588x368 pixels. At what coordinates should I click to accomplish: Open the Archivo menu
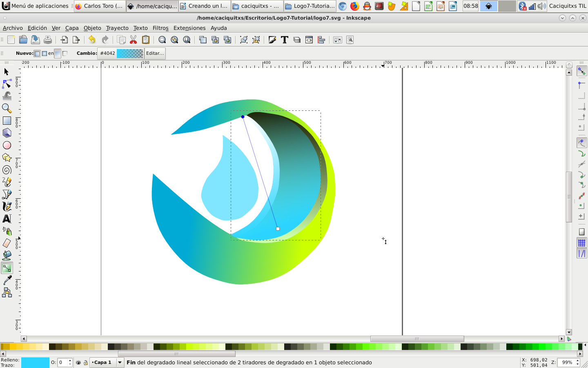pos(13,28)
